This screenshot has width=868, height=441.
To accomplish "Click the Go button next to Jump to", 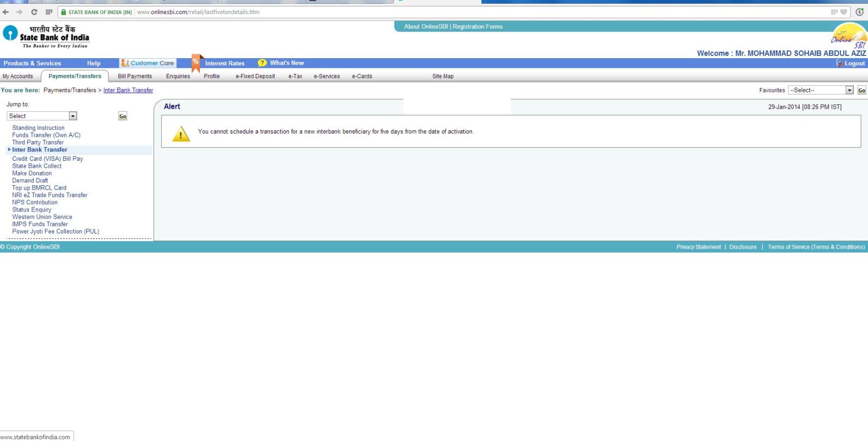I will pyautogui.click(x=123, y=116).
